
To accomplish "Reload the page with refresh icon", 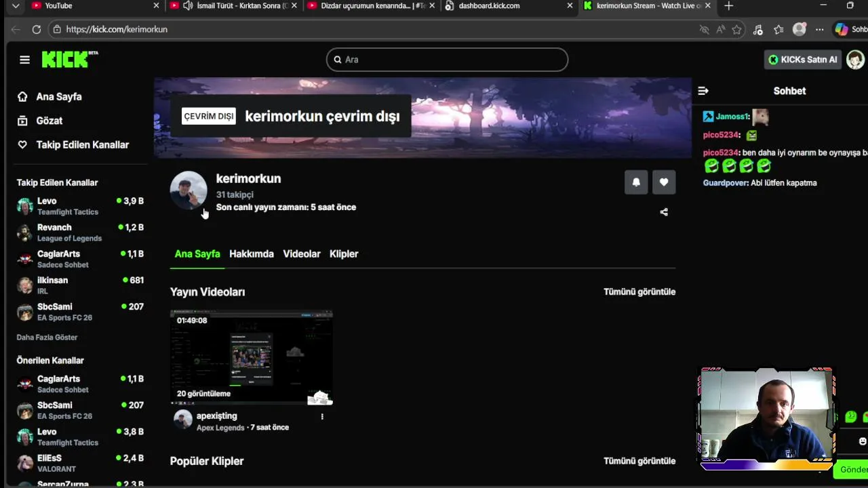I will tap(37, 29).
